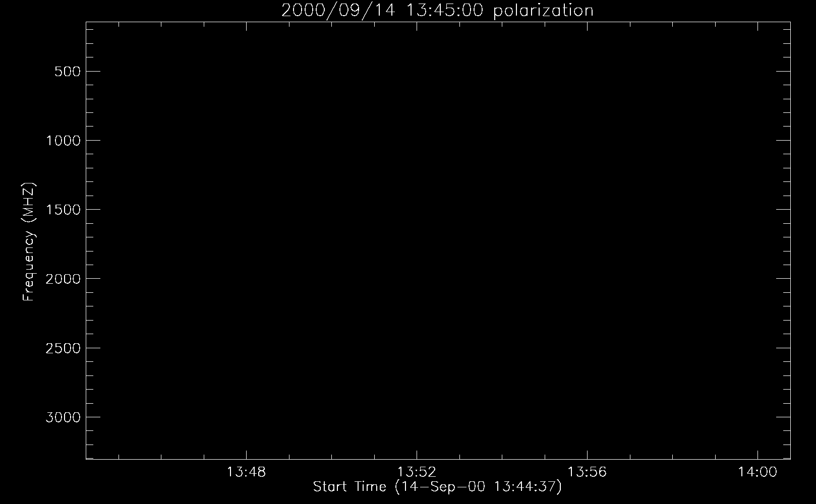816x504 pixels.
Task: Click the 13:48 major tick on the bottom axis
Action: point(246,455)
